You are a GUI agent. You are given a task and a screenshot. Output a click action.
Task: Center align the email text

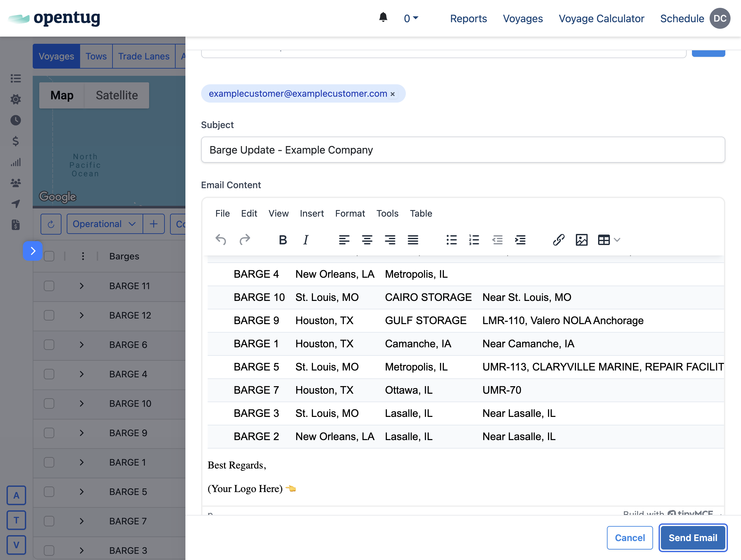pyautogui.click(x=367, y=240)
